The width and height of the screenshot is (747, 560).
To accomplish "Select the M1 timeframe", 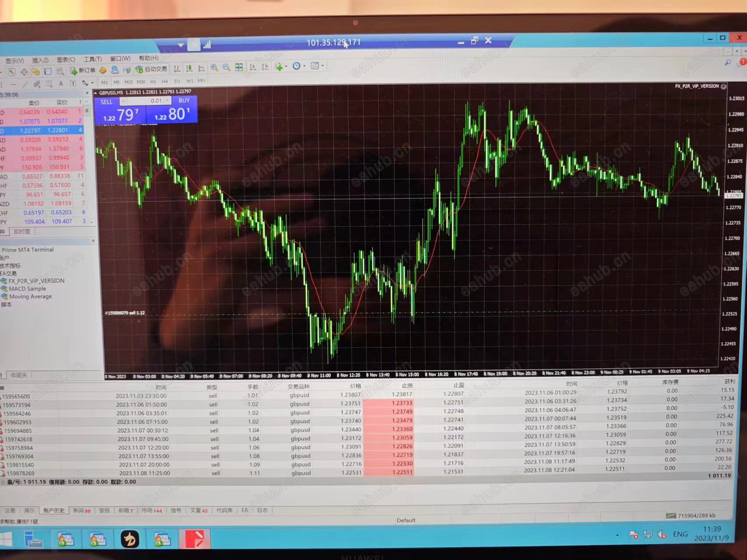I will click(104, 82).
